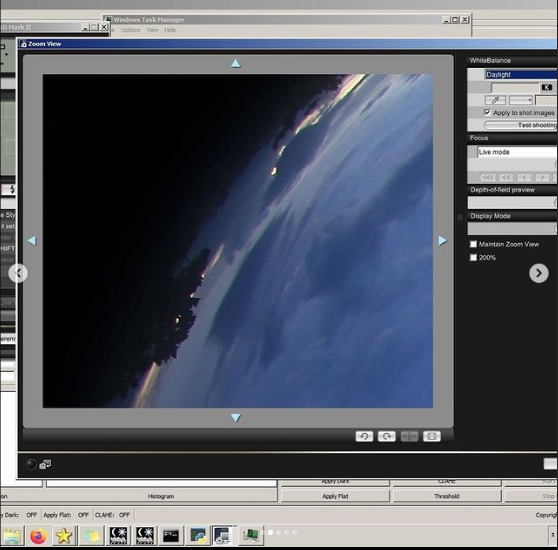Click the < focus adjustment button

pyautogui.click(x=524, y=177)
